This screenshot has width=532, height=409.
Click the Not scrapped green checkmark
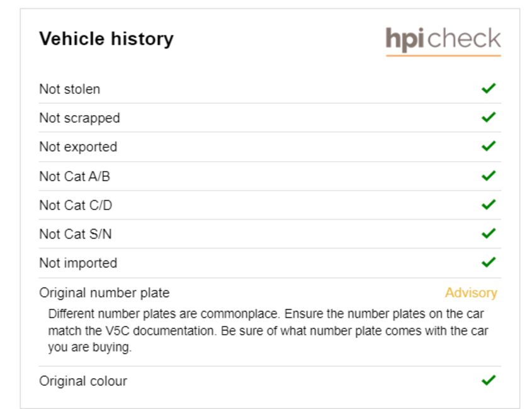point(489,117)
